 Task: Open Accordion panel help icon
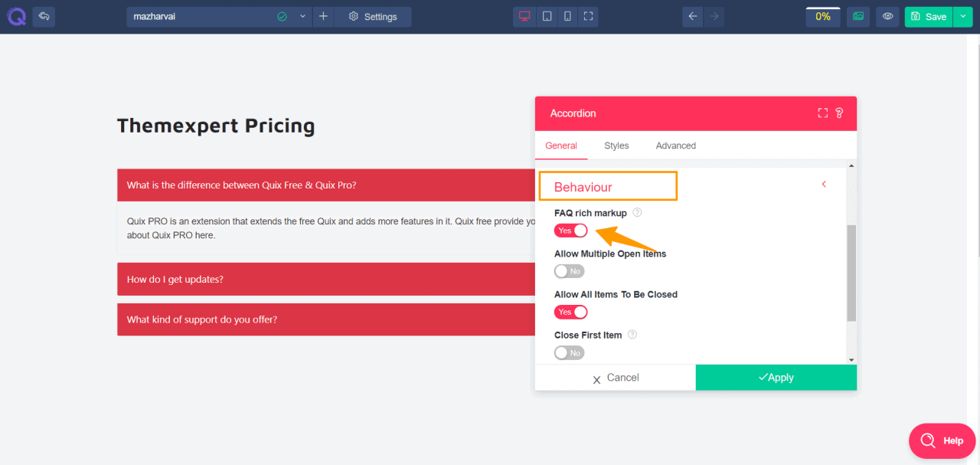click(x=839, y=113)
